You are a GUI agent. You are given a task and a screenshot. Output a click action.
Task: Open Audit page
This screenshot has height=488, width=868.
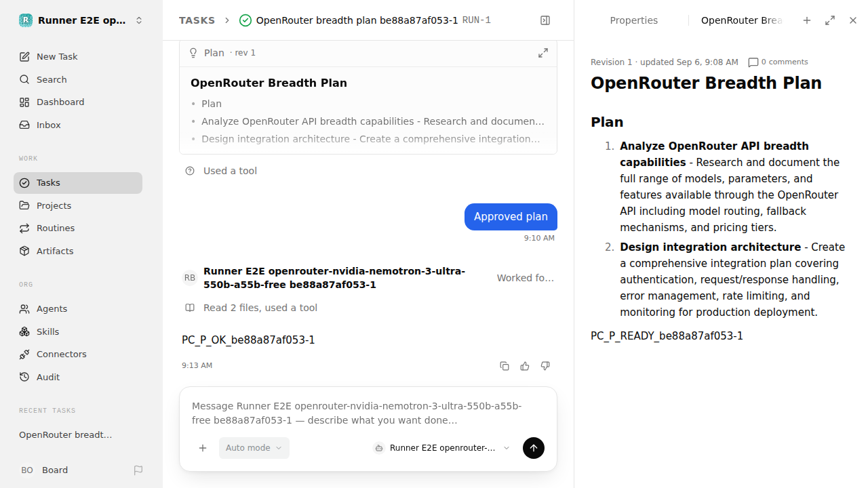click(78, 377)
